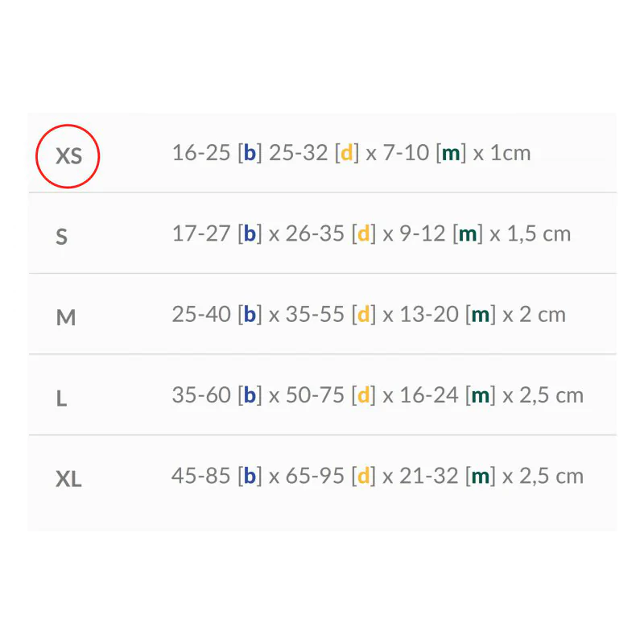Click the circled XS size label

point(68,155)
